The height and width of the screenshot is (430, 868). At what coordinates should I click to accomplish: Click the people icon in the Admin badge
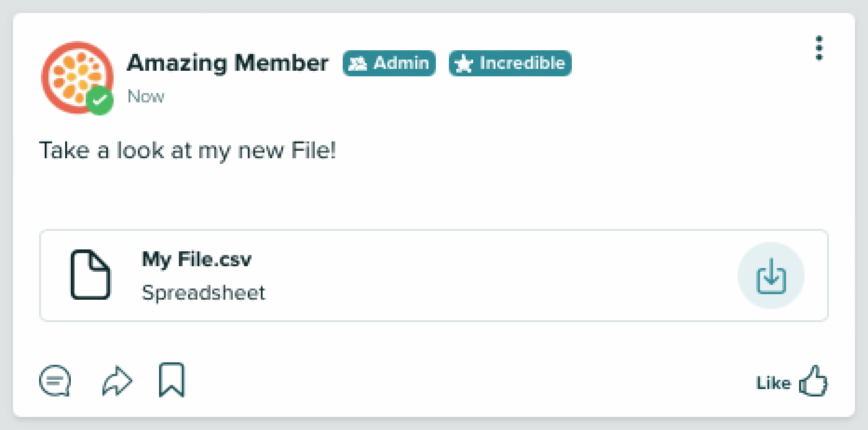358,64
